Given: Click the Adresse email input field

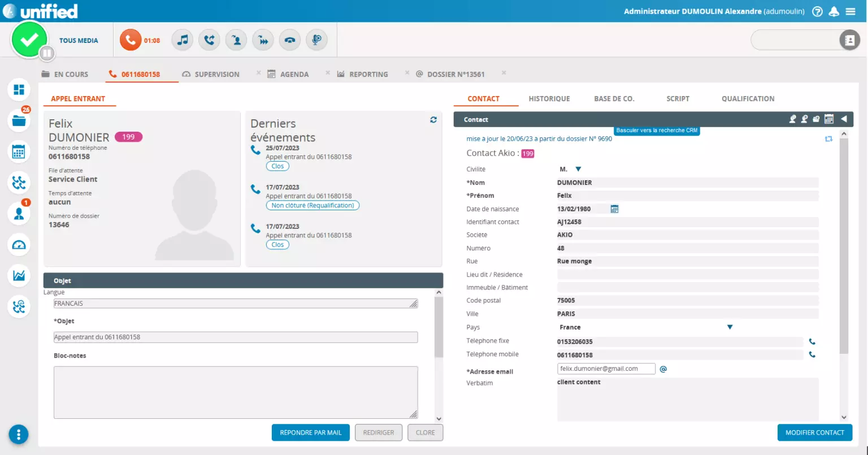Looking at the screenshot, I should [606, 369].
